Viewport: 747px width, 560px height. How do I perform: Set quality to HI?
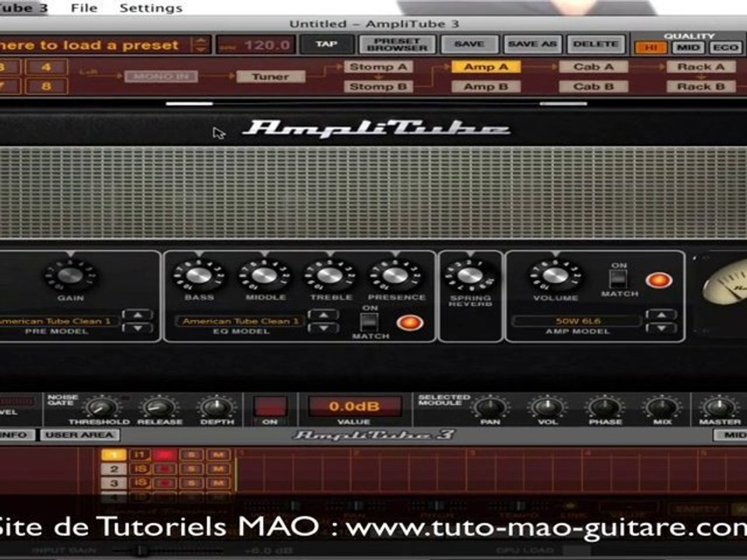[x=651, y=47]
